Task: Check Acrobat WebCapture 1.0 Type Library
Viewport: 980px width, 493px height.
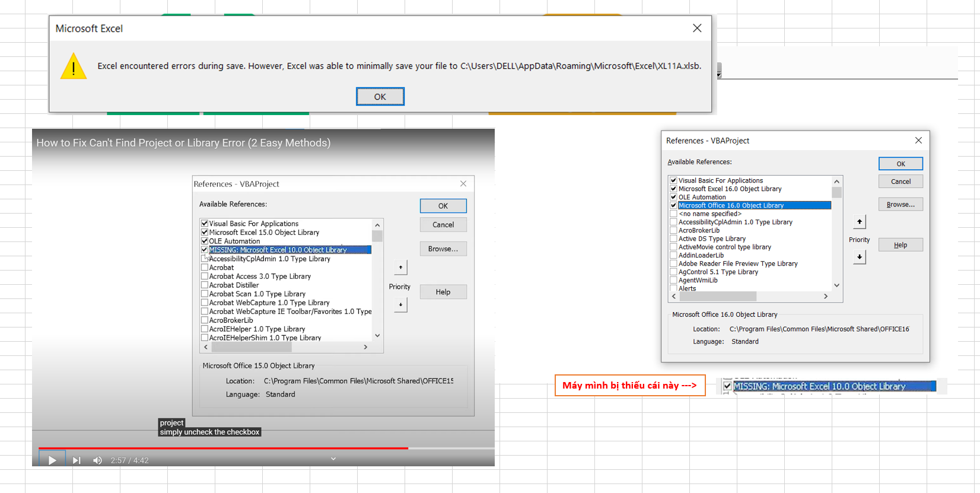Action: click(x=205, y=303)
